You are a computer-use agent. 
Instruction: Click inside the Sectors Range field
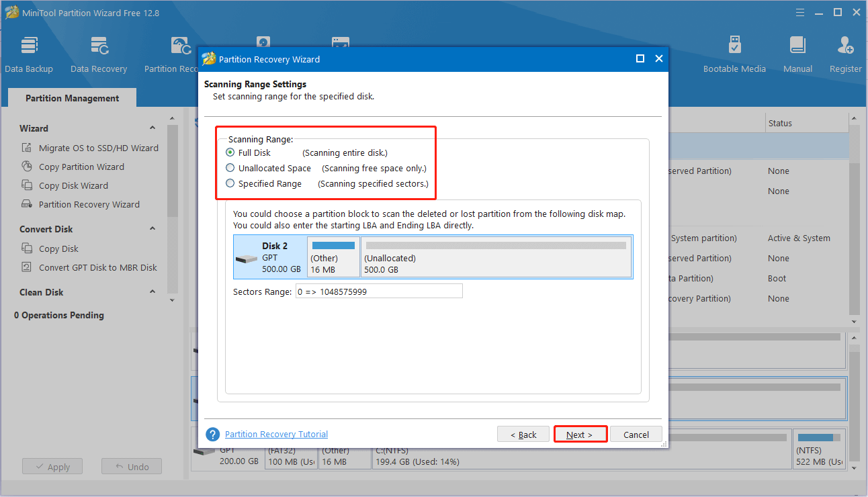click(x=378, y=290)
